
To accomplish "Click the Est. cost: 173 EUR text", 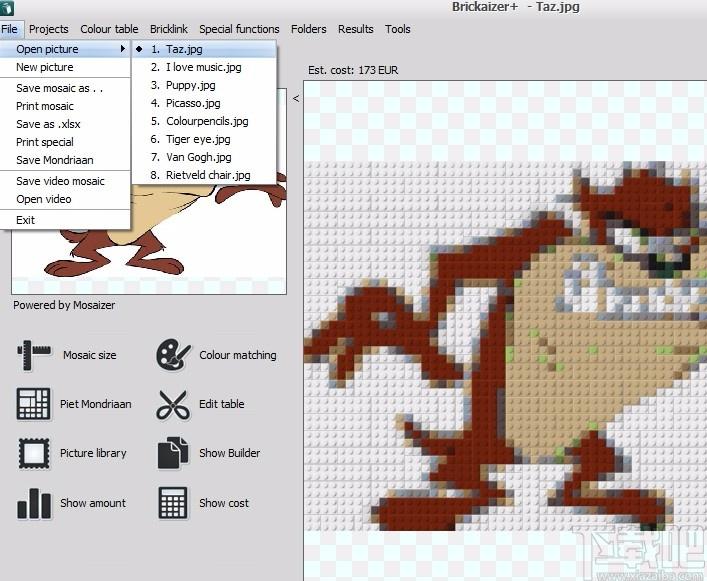I will click(353, 70).
